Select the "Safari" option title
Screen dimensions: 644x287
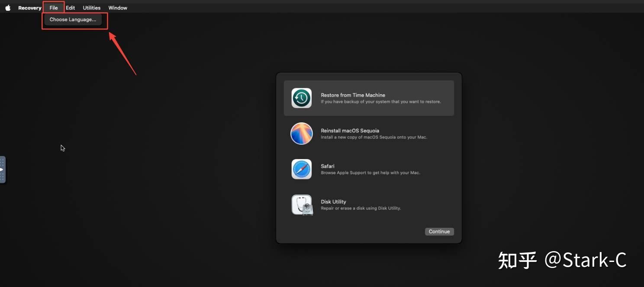[x=328, y=166]
